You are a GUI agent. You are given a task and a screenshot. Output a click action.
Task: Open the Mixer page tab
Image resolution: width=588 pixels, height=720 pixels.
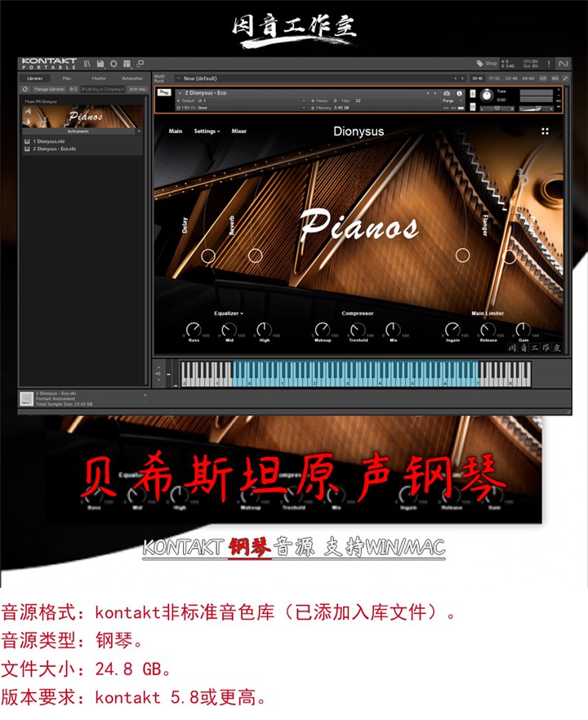[x=238, y=131]
